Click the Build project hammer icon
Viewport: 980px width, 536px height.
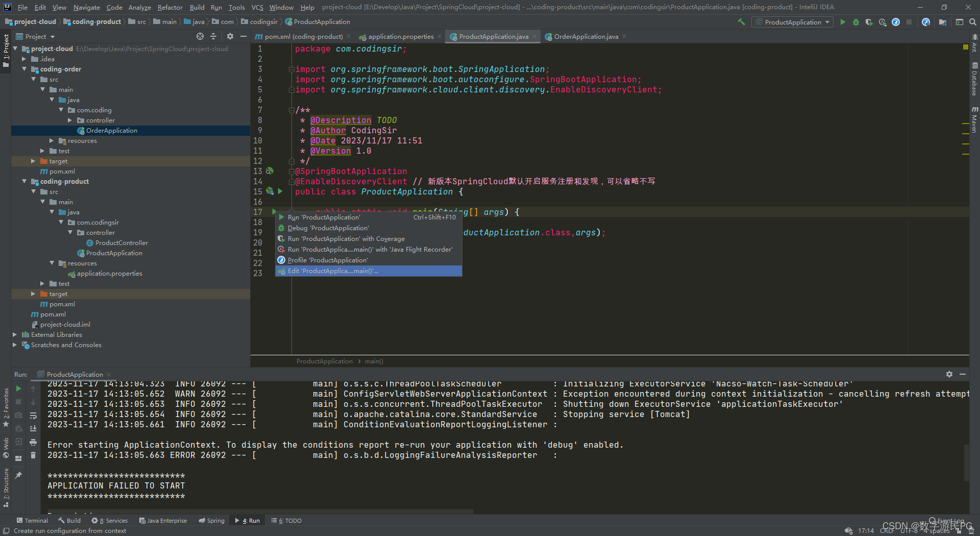coord(741,22)
